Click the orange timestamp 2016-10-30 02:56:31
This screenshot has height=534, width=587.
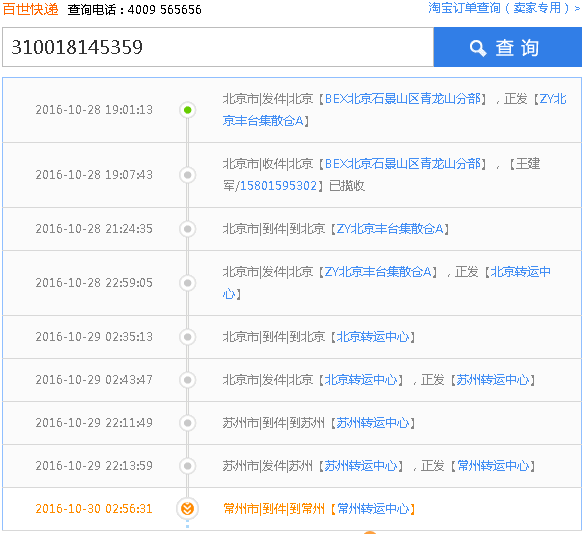[x=94, y=509]
